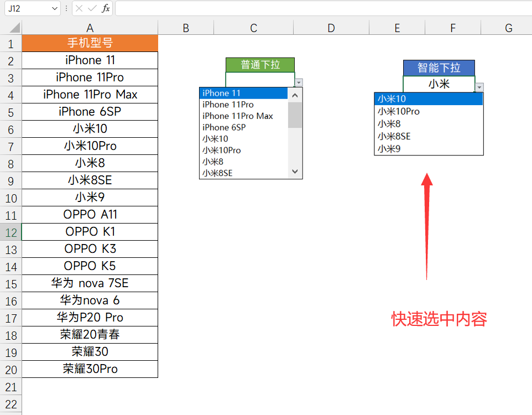
Task: Select iPhone 6SP from the normal dropdown
Action: tap(224, 127)
